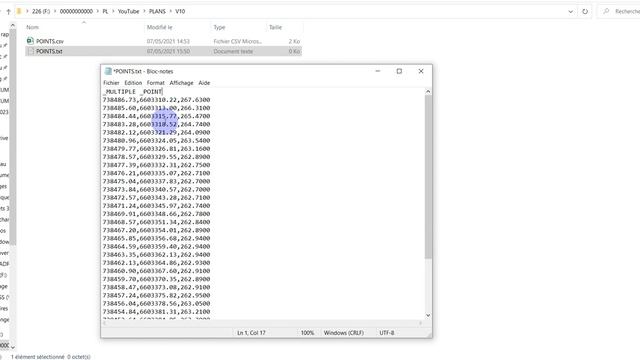Click line 738485.60,6603313.00,266.3100

pyautogui.click(x=156, y=108)
